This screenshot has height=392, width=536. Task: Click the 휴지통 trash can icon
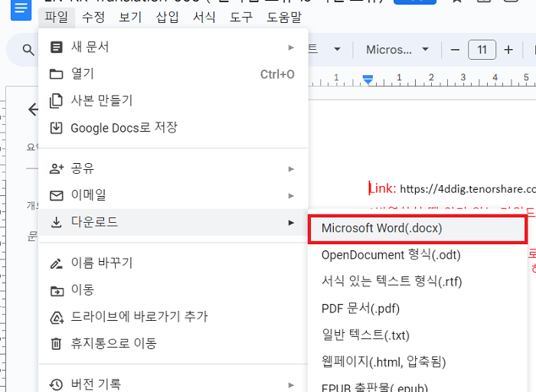point(57,344)
